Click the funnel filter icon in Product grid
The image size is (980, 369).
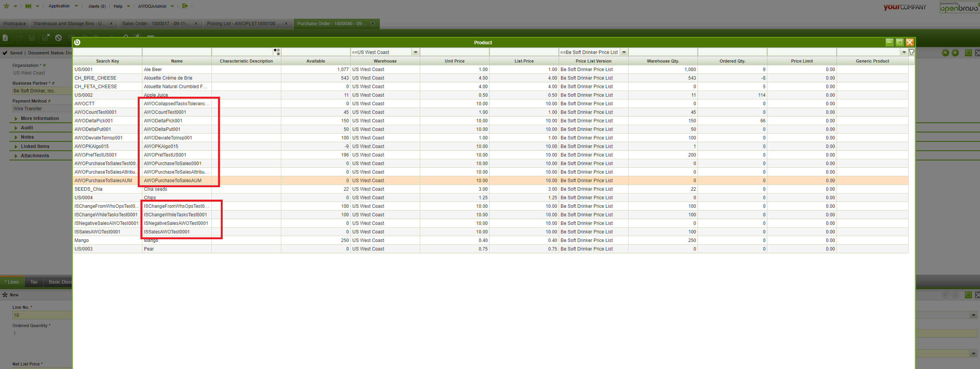click(912, 52)
